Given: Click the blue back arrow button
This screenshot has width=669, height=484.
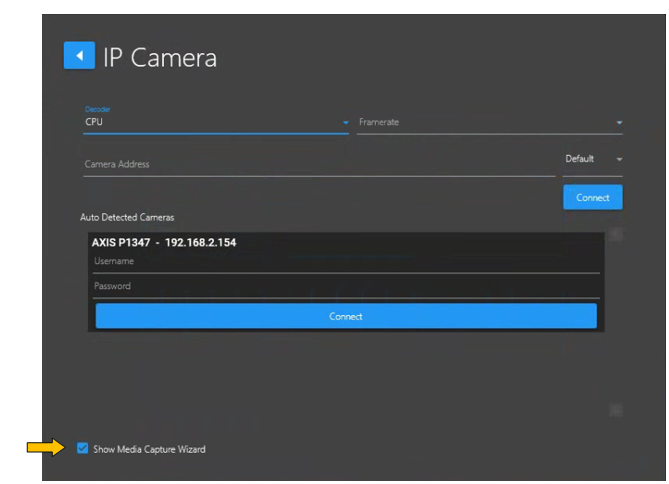Looking at the screenshot, I should 79,56.
